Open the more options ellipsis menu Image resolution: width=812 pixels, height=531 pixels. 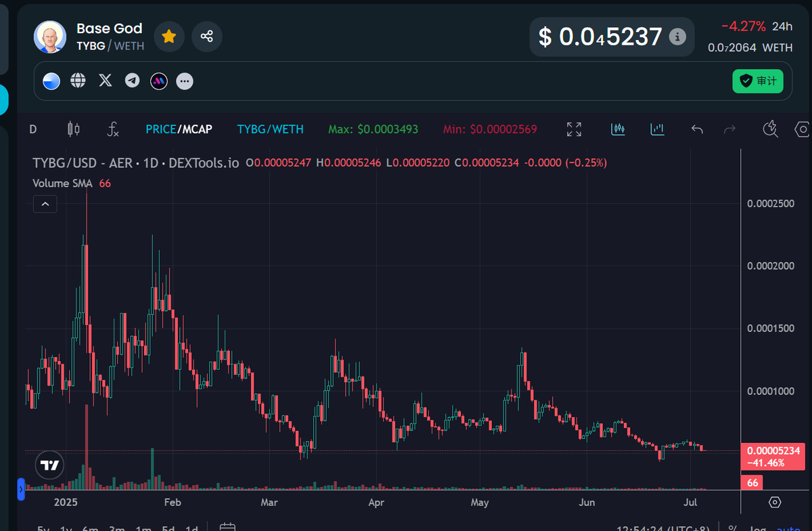[184, 80]
